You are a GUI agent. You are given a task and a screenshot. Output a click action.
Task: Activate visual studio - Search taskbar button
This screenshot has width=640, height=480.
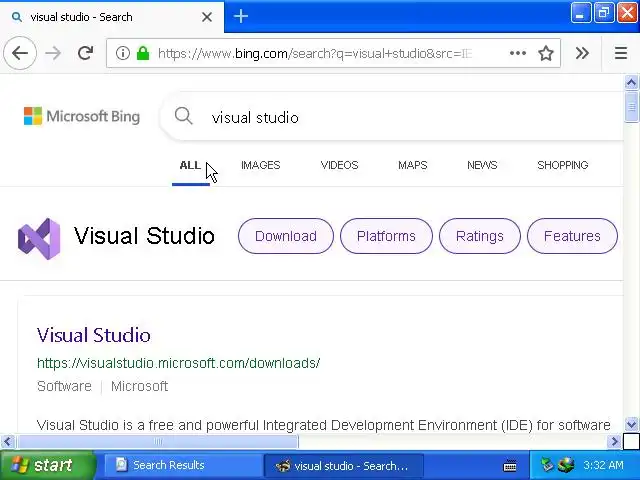(343, 465)
